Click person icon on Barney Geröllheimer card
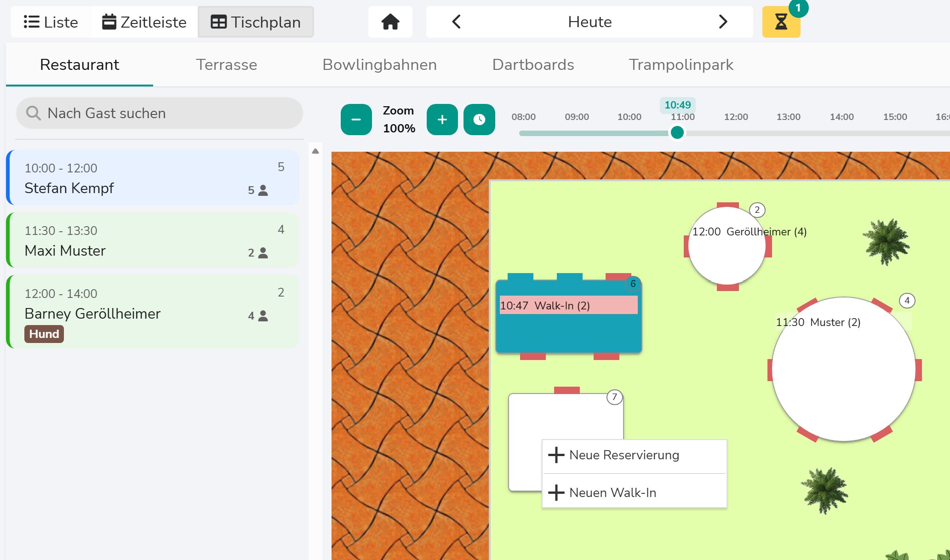950x560 pixels. [263, 316]
